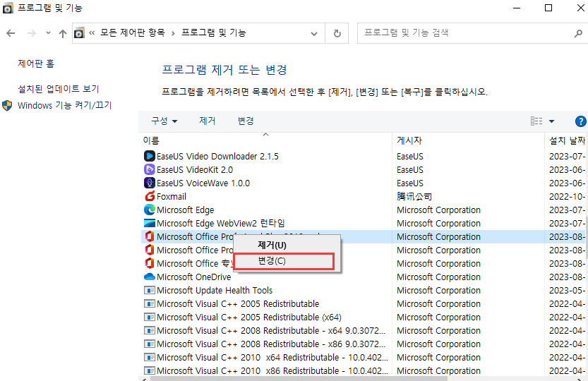Open the 설치된 업데이트 보기 link

point(59,89)
